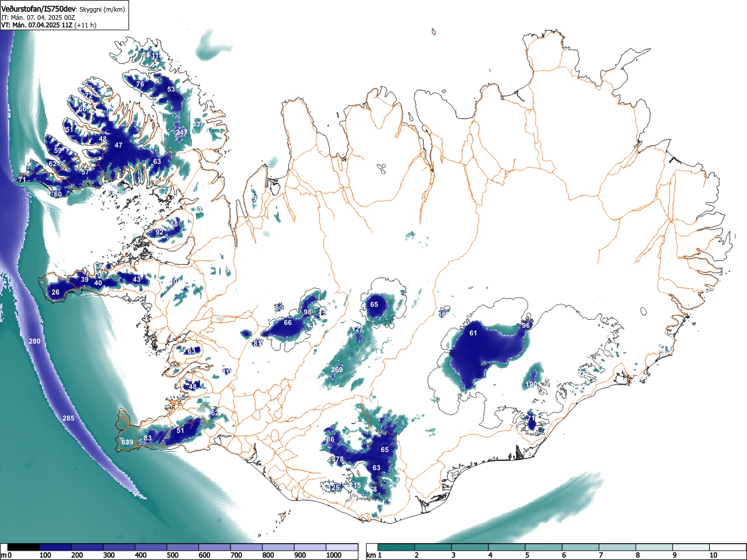This screenshot has height=560, width=747.
Task: Click the 269 visibility value
Action: pyautogui.click(x=337, y=370)
